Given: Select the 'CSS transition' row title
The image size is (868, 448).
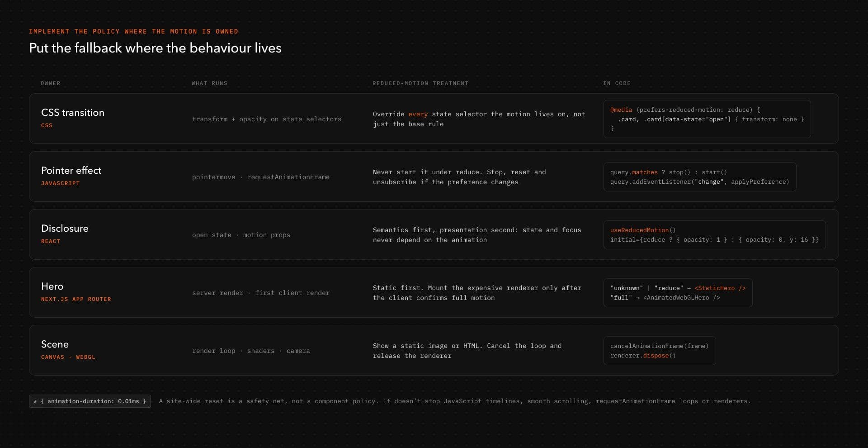Looking at the screenshot, I should tap(73, 113).
